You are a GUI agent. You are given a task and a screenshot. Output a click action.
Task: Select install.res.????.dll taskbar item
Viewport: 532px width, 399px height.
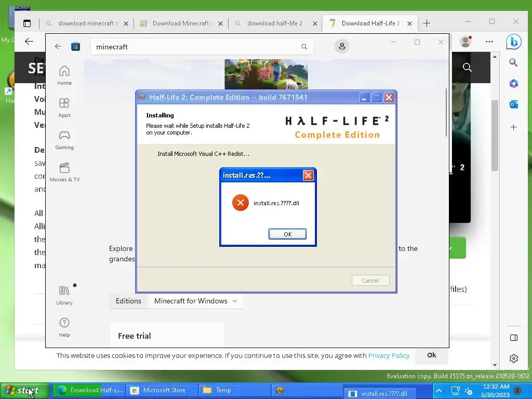[380, 394]
